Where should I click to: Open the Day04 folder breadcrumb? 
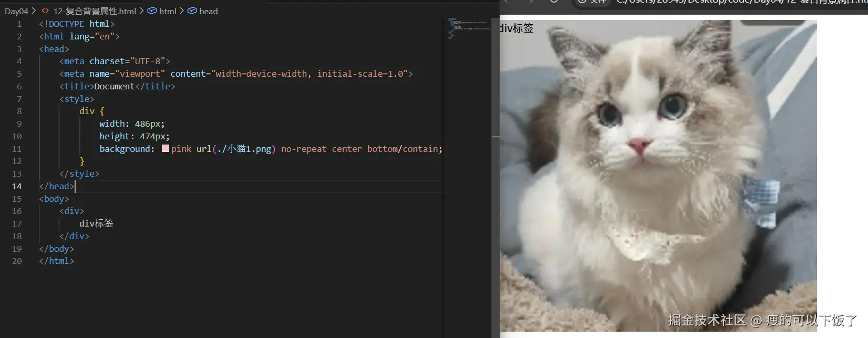coord(16,11)
